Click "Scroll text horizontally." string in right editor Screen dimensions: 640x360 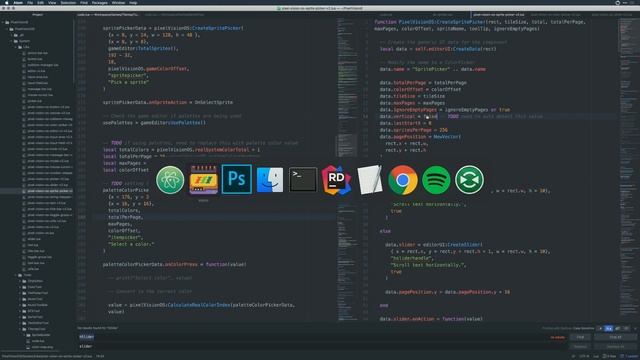428,265
